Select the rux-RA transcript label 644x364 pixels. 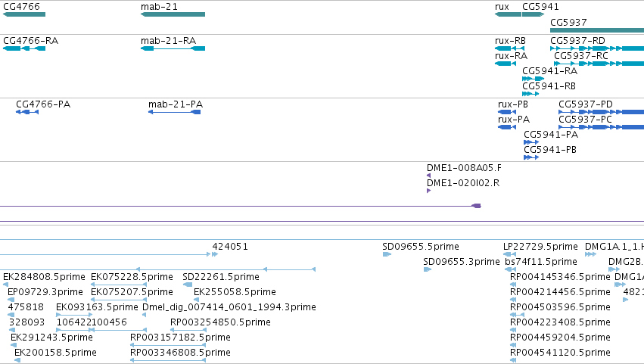[x=511, y=56]
